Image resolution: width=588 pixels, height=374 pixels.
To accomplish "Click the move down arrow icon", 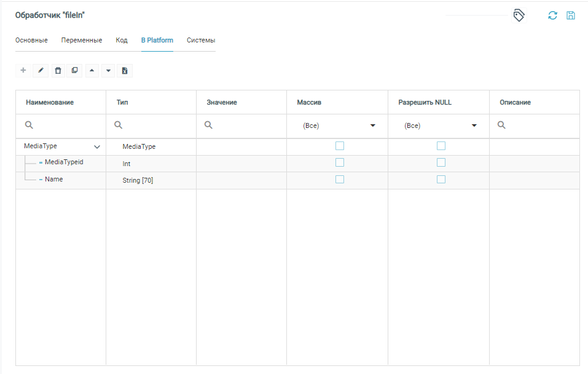I will [108, 71].
